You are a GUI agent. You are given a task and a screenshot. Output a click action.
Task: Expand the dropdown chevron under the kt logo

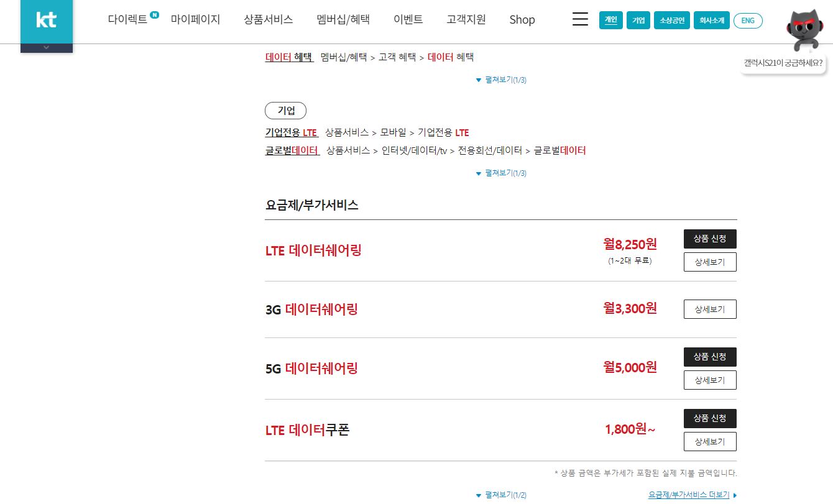(x=47, y=48)
